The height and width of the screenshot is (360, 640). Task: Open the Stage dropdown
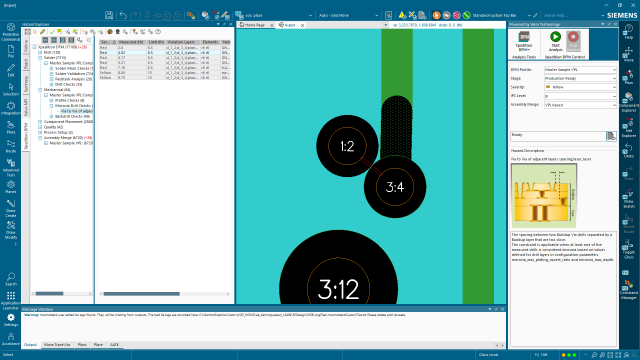(580, 78)
